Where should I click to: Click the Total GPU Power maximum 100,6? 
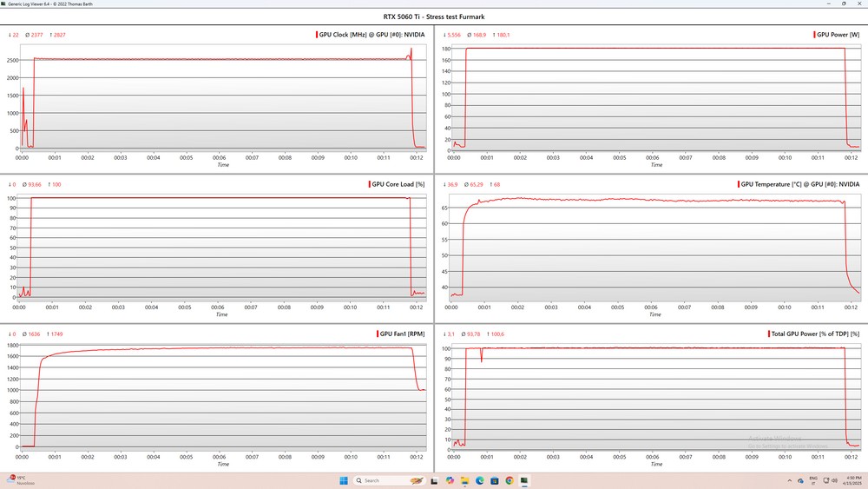click(496, 334)
